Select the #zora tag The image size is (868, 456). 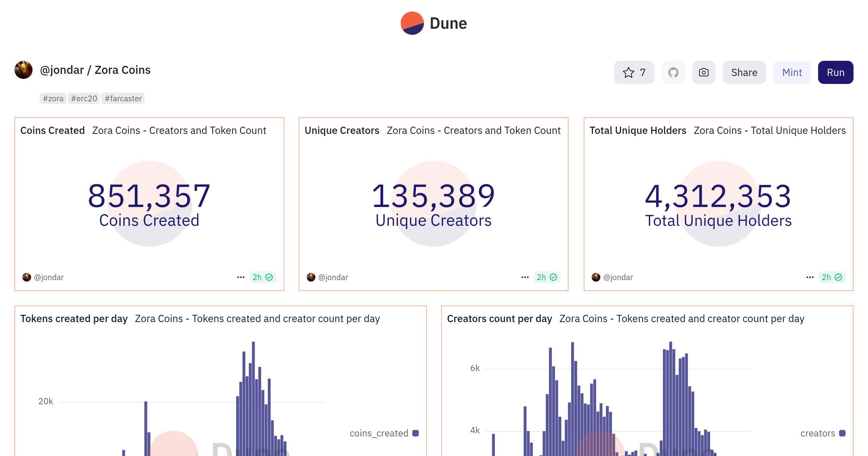[x=53, y=98]
